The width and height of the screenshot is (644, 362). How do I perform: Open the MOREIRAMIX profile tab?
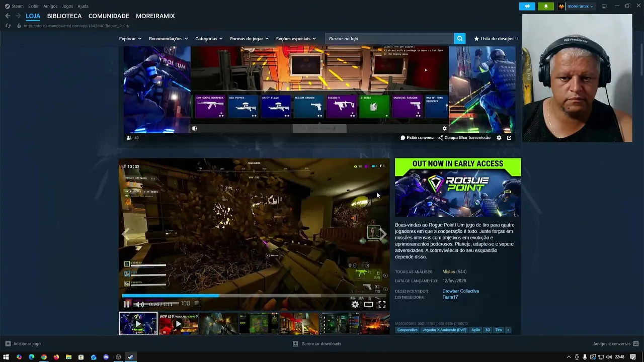[155, 16]
